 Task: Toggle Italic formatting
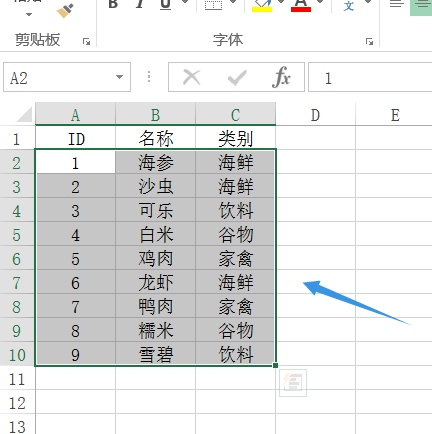140,4
